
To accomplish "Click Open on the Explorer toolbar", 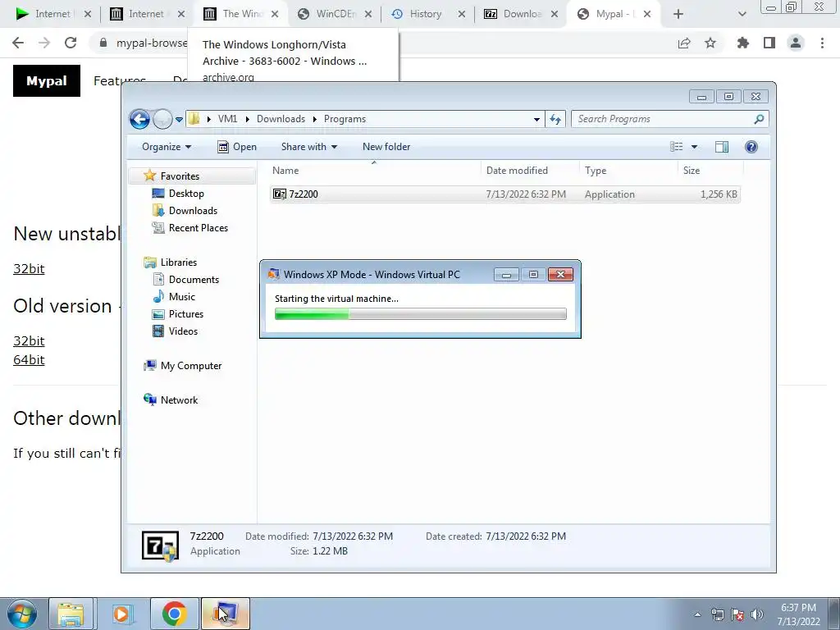I will point(237,147).
